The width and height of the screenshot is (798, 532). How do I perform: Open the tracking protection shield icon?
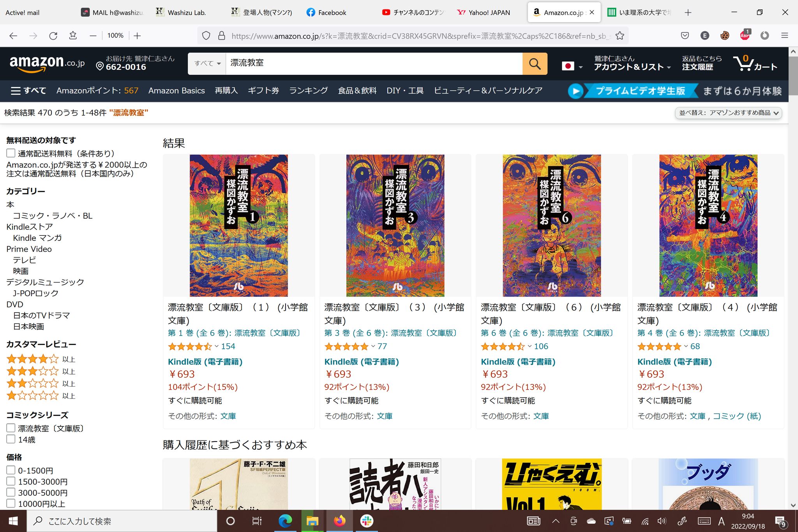click(206, 36)
